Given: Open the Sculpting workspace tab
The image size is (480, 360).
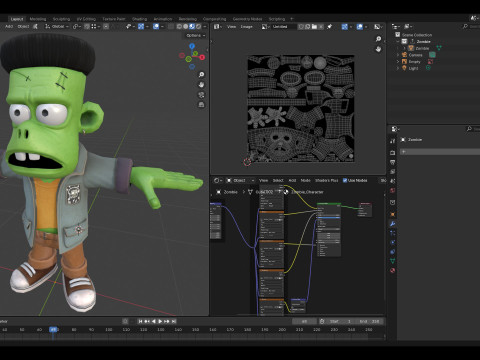Looking at the screenshot, I should point(61,19).
